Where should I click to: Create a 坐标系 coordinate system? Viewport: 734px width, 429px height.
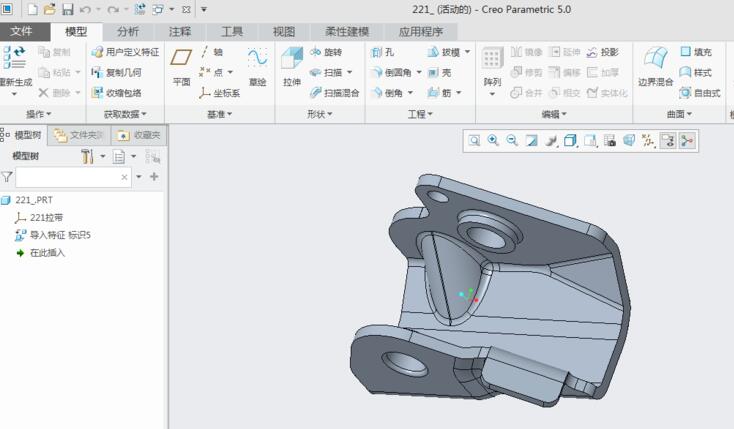coord(219,93)
